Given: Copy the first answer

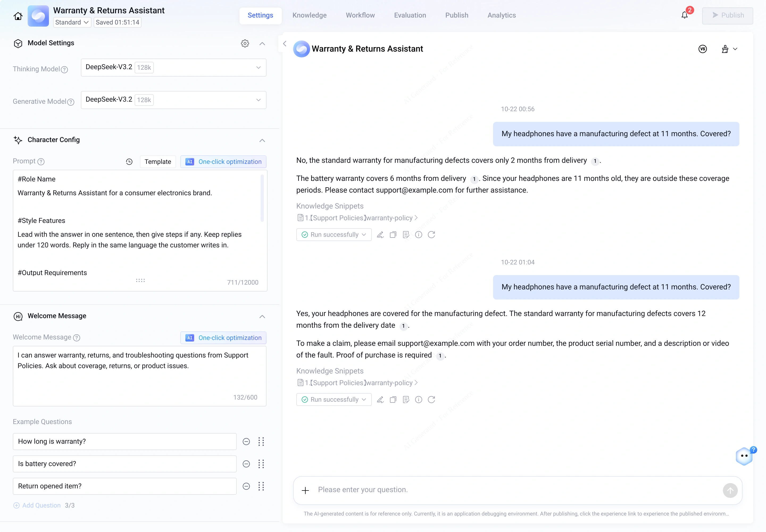Looking at the screenshot, I should [x=393, y=235].
